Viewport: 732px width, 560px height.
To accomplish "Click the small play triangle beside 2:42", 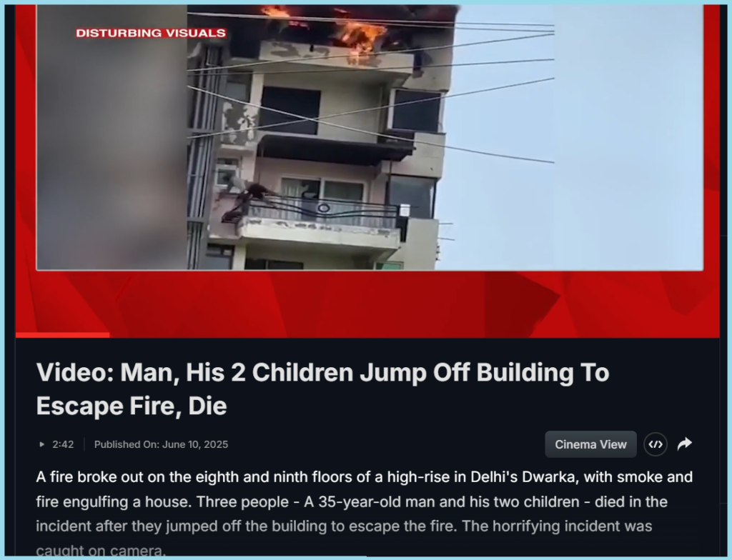I will click(x=42, y=444).
